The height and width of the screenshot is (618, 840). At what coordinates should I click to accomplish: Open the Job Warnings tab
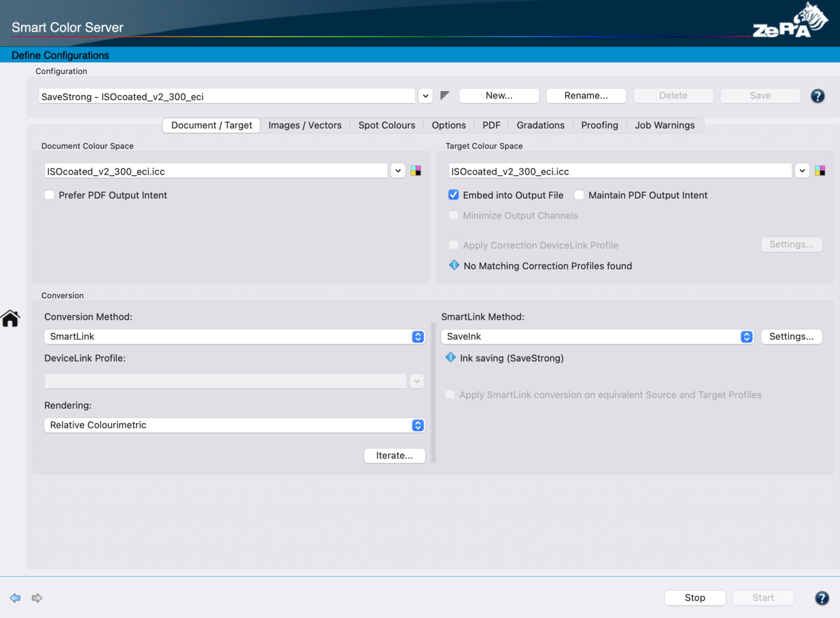click(665, 125)
